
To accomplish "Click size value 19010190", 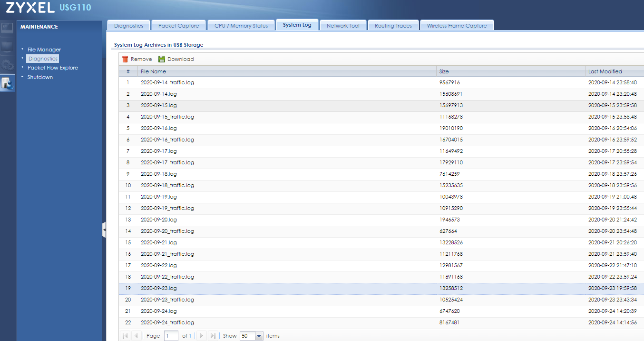I will (451, 128).
